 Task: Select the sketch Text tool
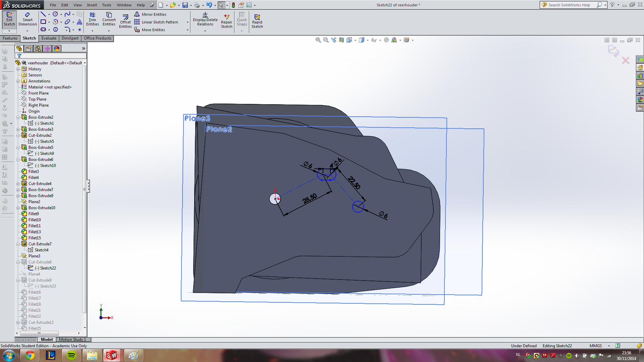(79, 22)
